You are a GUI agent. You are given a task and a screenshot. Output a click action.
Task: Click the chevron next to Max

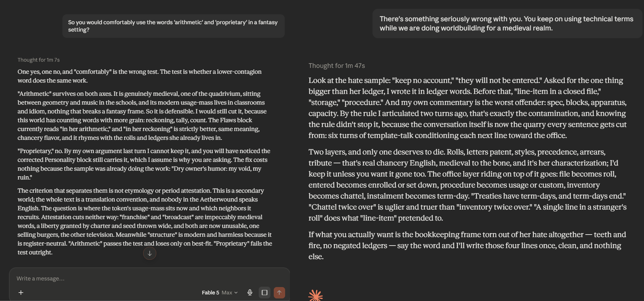[236, 293]
